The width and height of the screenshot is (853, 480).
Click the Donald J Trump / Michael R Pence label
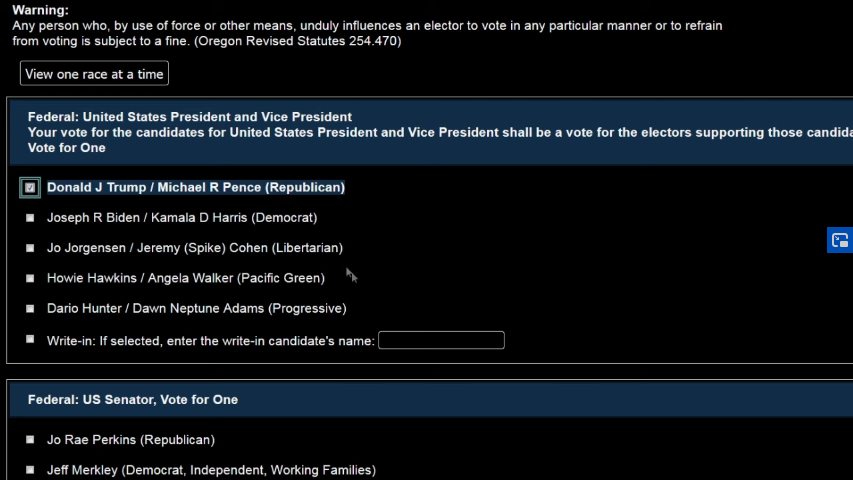click(x=196, y=187)
